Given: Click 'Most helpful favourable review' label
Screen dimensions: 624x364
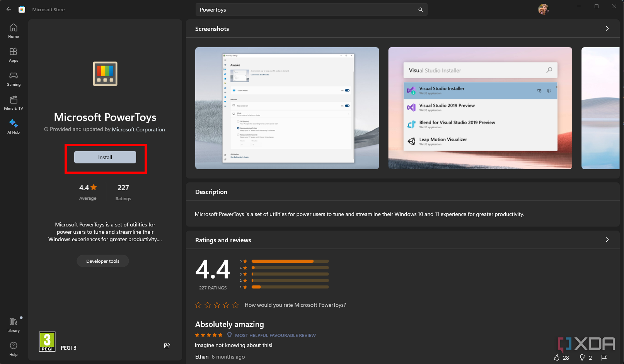Looking at the screenshot, I should click(275, 335).
